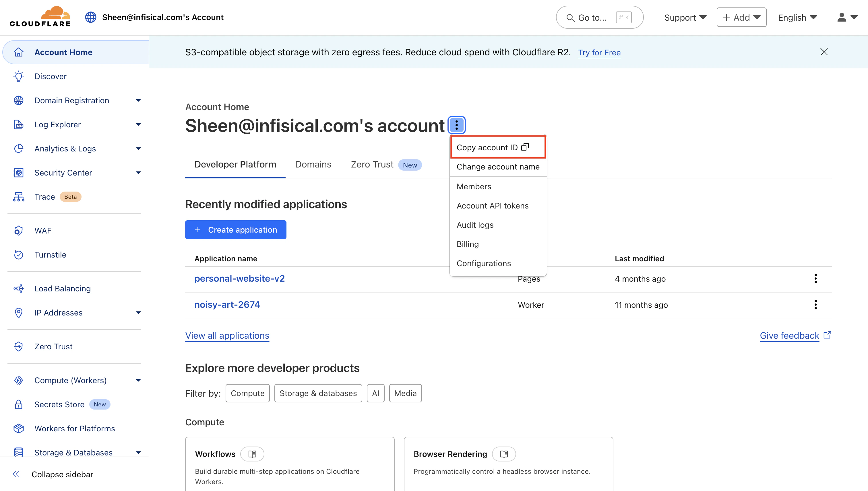Expand the Domain Registration submenu
The width and height of the screenshot is (868, 491).
point(138,100)
